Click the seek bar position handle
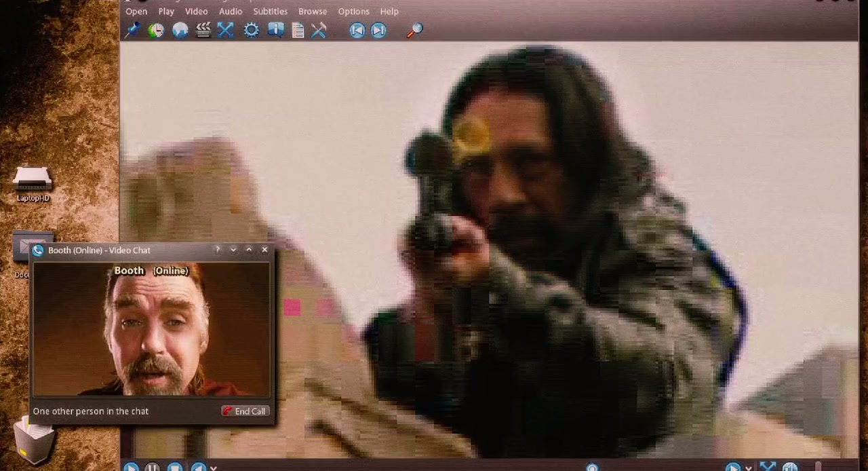The image size is (868, 471). click(x=592, y=468)
